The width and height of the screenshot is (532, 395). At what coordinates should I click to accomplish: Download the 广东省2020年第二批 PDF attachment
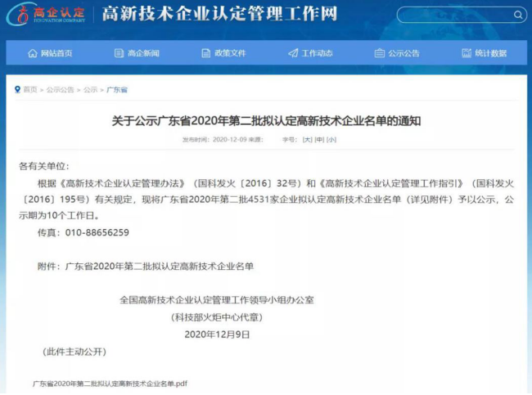[x=110, y=383]
